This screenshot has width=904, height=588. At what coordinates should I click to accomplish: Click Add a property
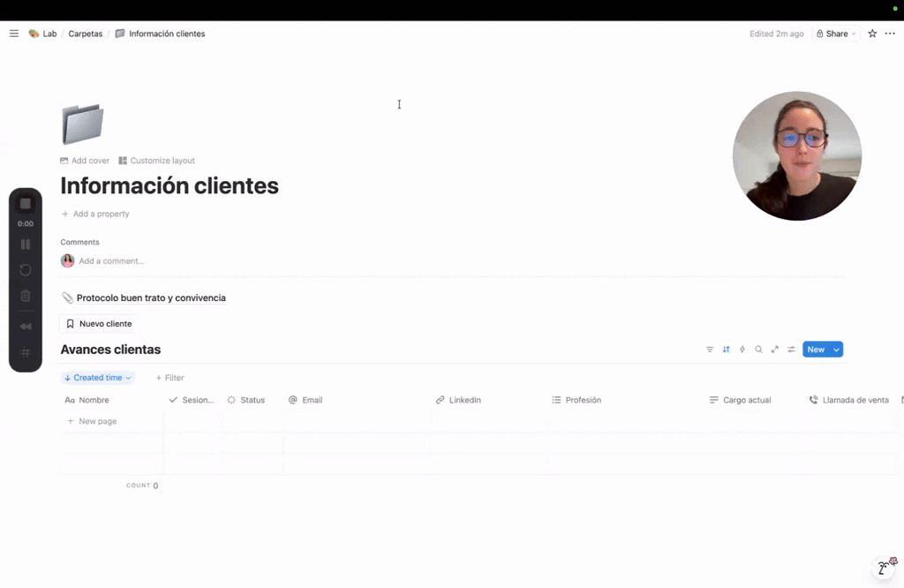pos(95,214)
